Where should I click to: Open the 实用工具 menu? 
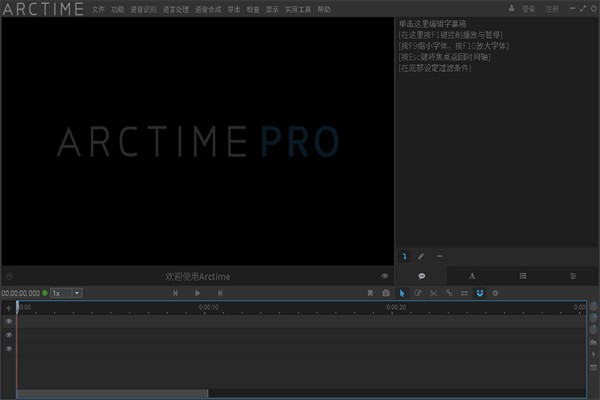coord(298,10)
